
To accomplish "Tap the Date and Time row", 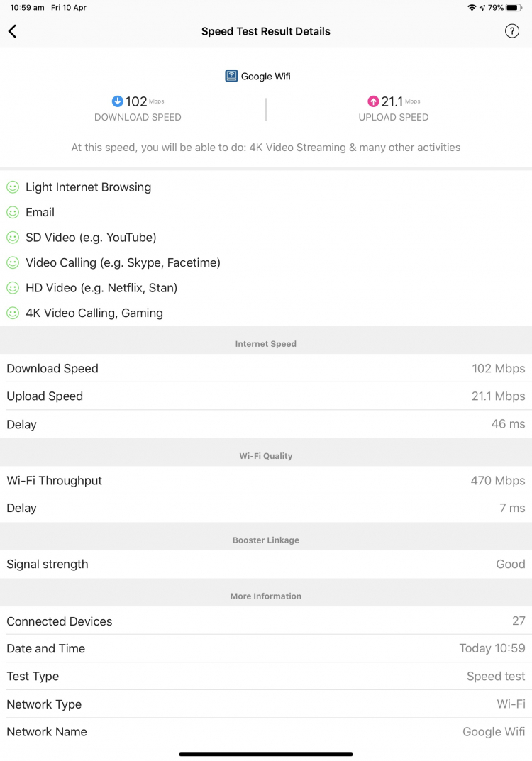I will 266,648.
